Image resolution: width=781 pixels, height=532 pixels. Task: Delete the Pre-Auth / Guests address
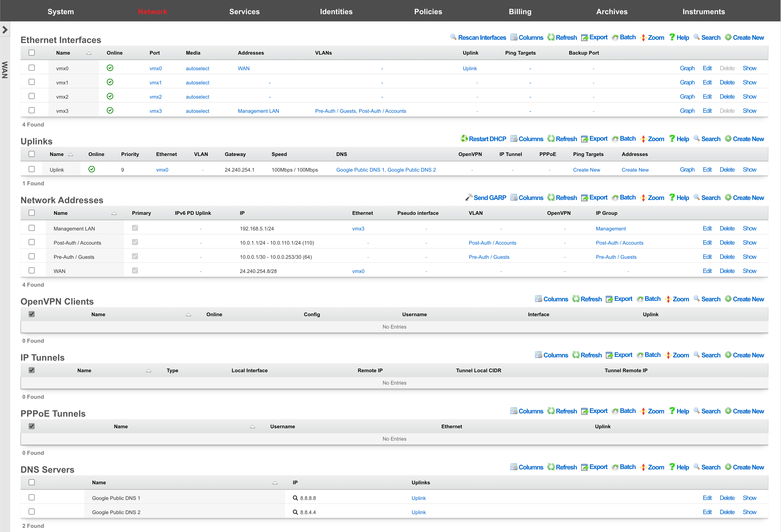pyautogui.click(x=727, y=257)
